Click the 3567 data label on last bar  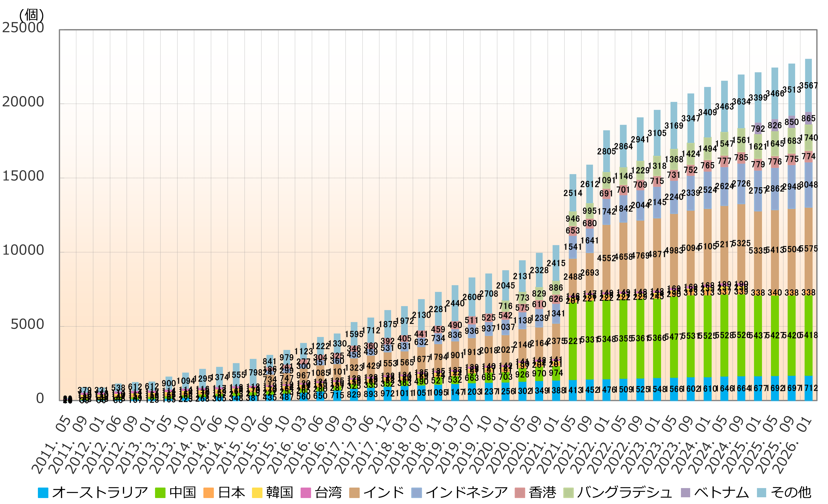(x=809, y=86)
